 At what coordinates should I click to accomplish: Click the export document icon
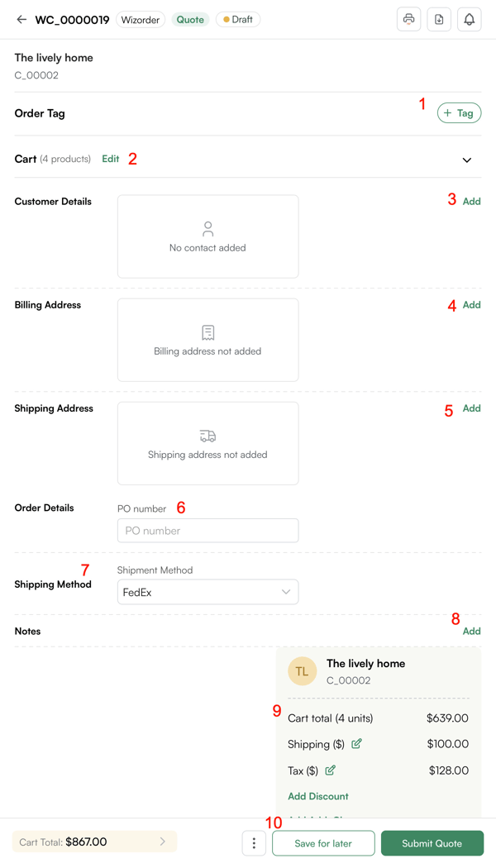439,19
